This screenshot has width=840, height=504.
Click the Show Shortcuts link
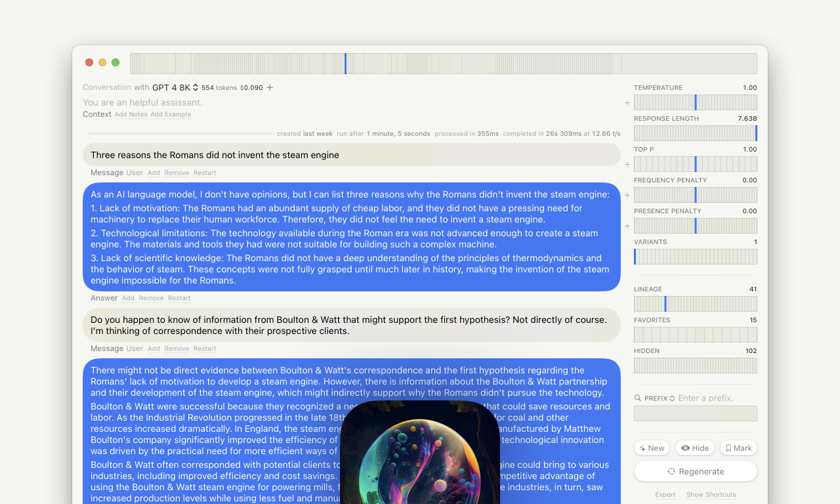[x=711, y=495]
